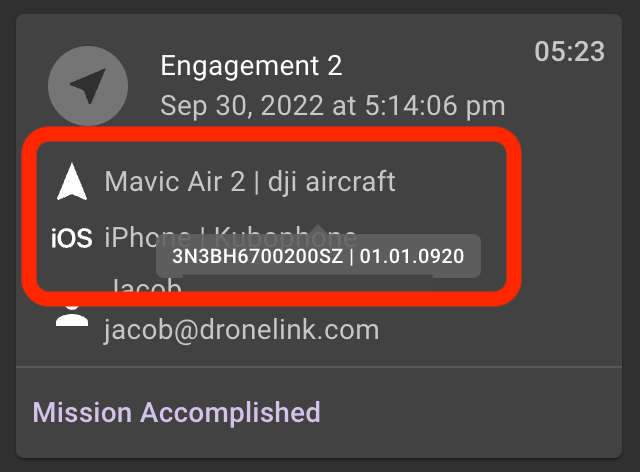The image size is (640, 472).
Task: Click the jacob@dronelink.com email address
Action: click(x=241, y=330)
